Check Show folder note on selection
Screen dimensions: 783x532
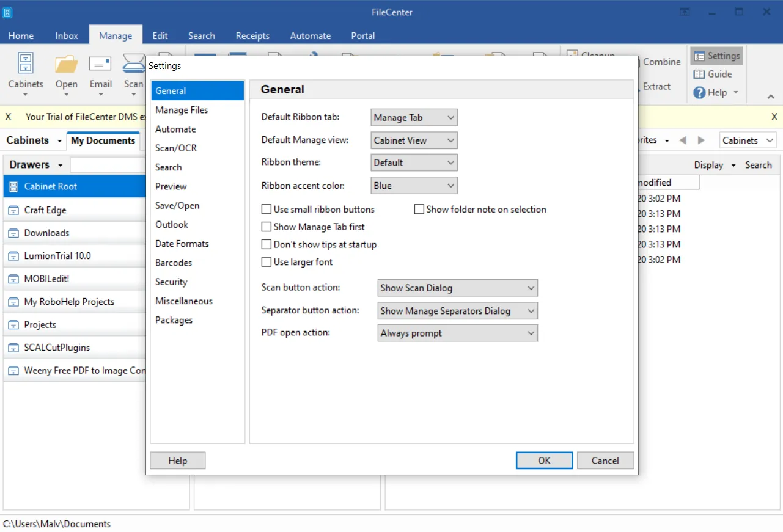point(419,210)
